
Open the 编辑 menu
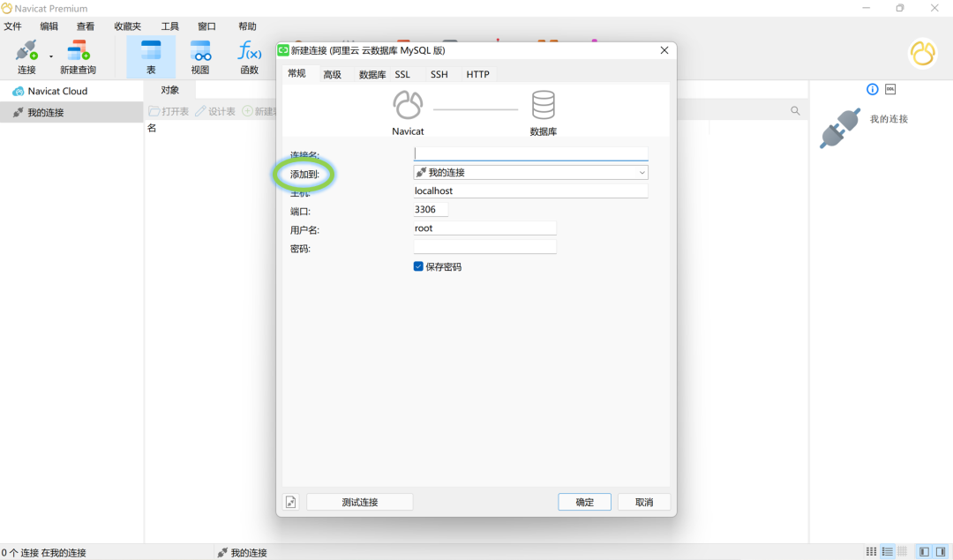pyautogui.click(x=49, y=26)
